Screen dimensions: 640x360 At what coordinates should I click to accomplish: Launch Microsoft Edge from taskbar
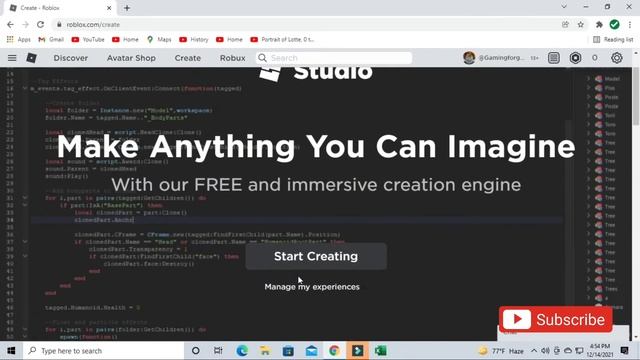click(x=242, y=351)
